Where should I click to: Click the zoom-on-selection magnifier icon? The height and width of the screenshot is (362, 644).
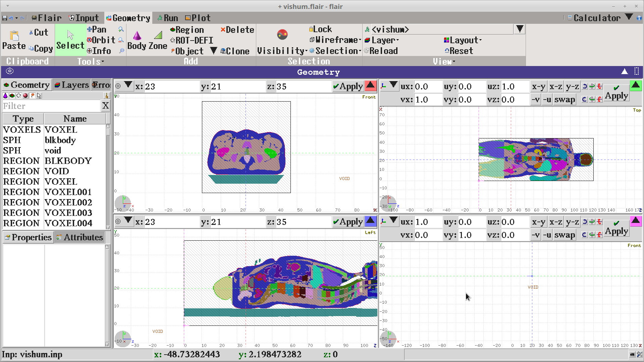(x=121, y=51)
